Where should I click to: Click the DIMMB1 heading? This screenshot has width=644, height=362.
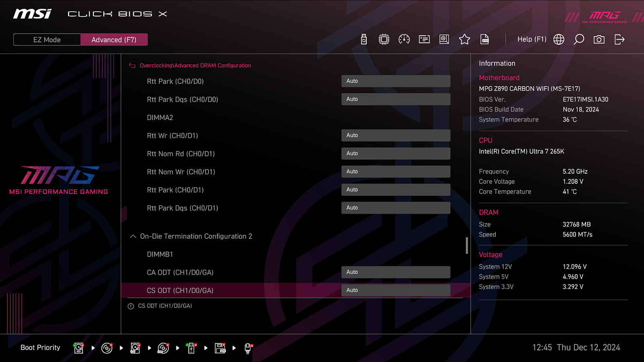160,254
